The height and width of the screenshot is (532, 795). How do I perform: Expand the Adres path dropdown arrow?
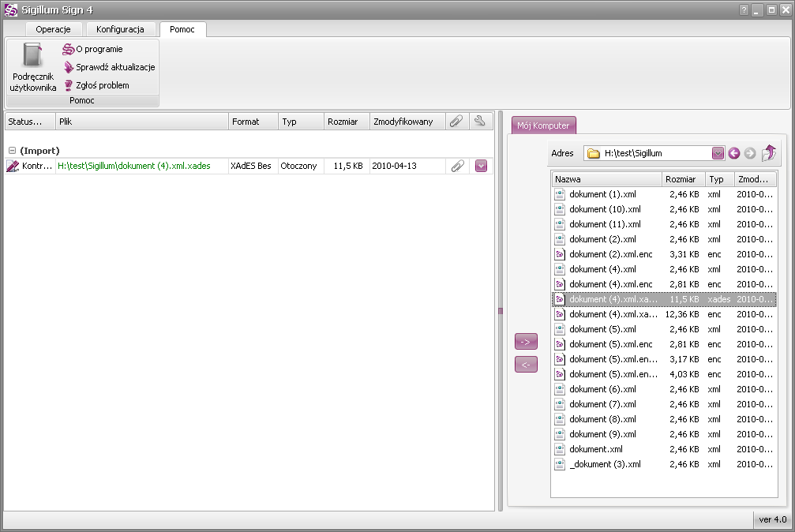point(718,153)
